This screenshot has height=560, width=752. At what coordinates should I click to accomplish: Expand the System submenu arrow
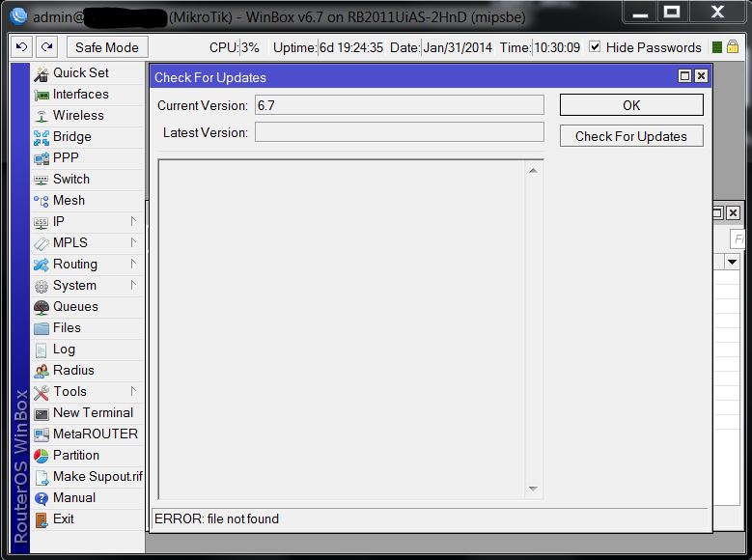133,285
